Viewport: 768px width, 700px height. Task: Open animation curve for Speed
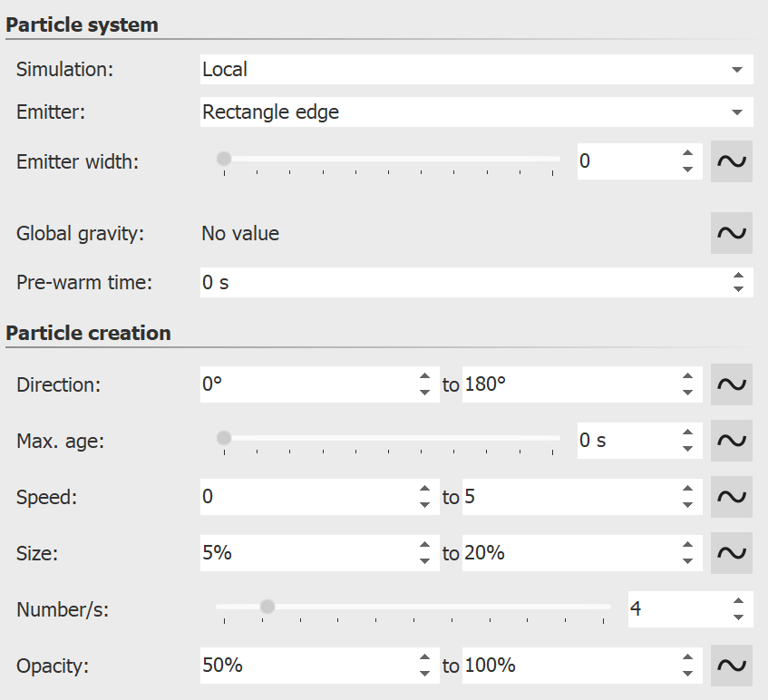point(731,497)
